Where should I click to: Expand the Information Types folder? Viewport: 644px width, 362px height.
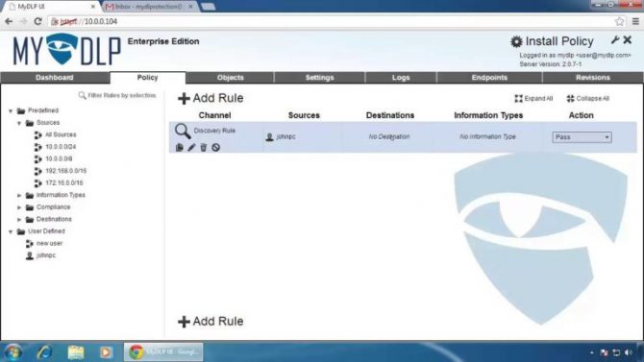19,195
